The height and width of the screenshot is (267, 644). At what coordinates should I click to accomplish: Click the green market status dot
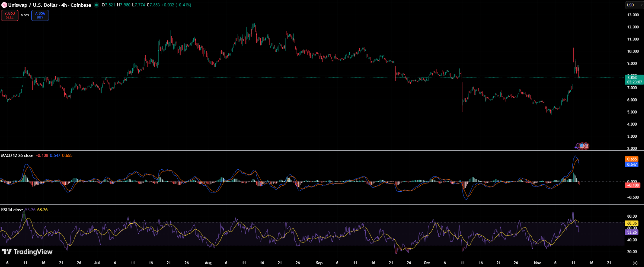tap(96, 5)
